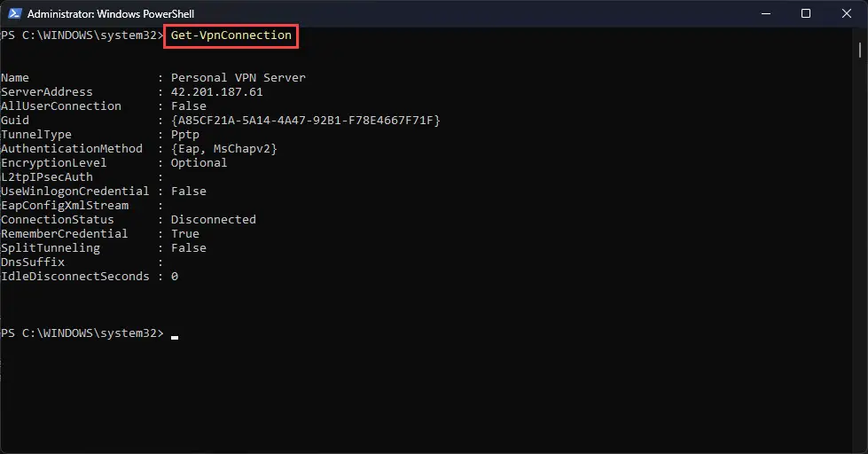Image resolution: width=868 pixels, height=454 pixels.
Task: Click the blinking cursor at the bottom prompt
Action: (175, 337)
